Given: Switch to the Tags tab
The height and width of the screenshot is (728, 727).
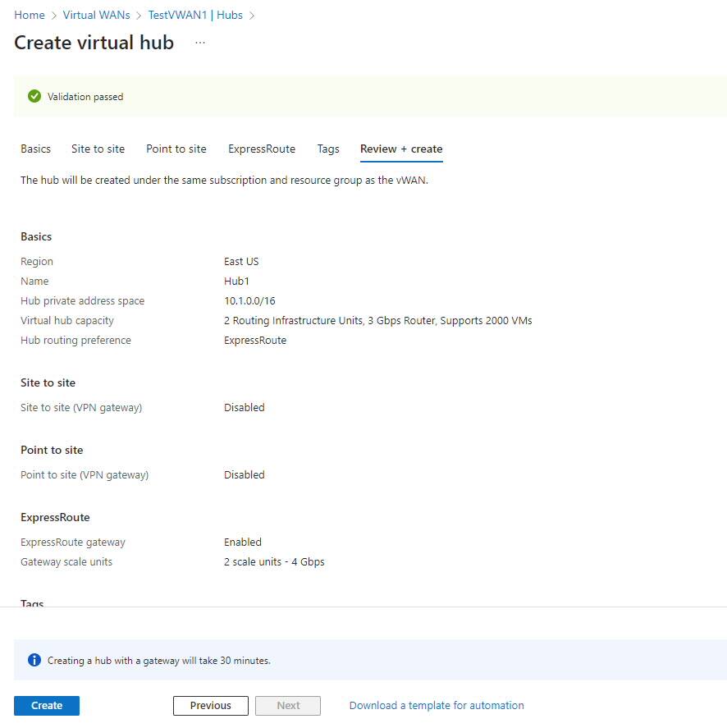Looking at the screenshot, I should (x=327, y=149).
